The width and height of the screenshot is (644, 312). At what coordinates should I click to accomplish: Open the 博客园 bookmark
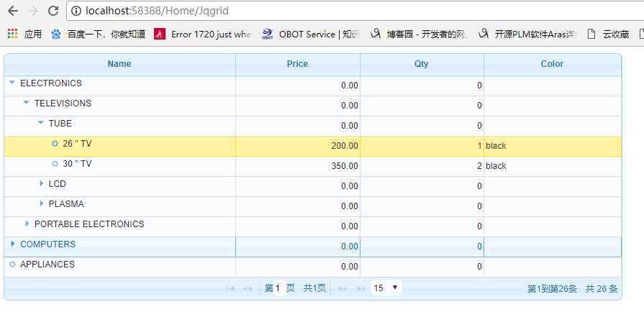click(419, 35)
